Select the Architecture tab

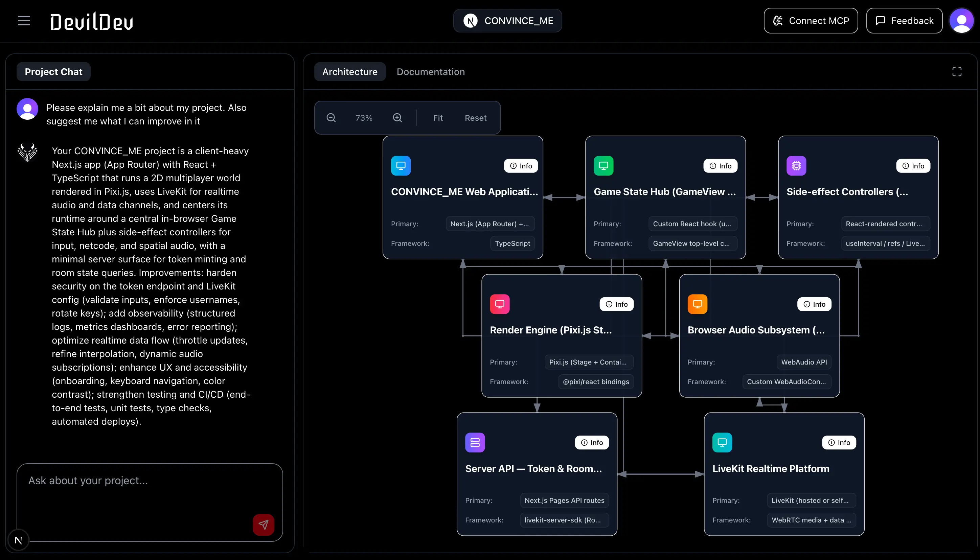(x=349, y=72)
